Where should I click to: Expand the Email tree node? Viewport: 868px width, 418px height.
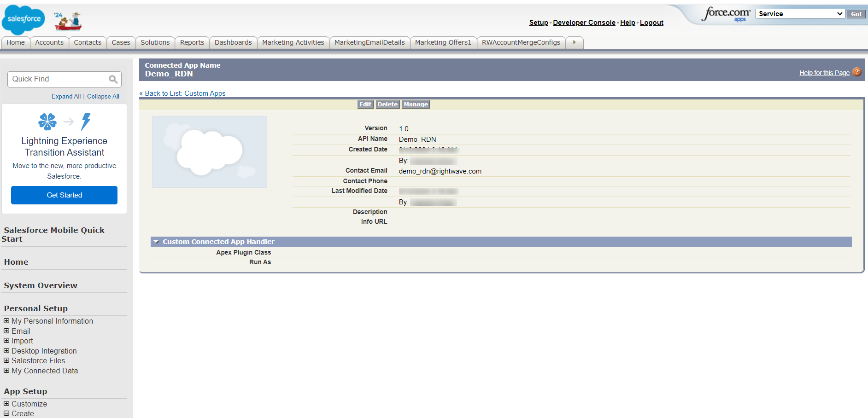click(x=6, y=331)
